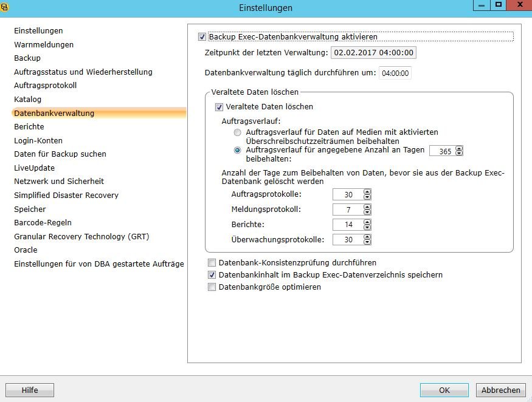The height and width of the screenshot is (402, 532).
Task: Click the Backup Exec app icon in title bar
Action: pyautogui.click(x=4, y=7)
